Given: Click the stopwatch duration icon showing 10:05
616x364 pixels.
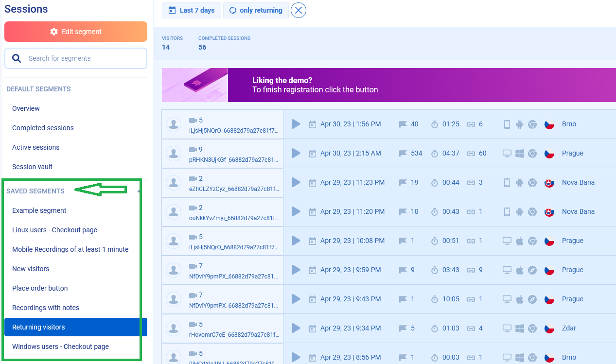Looking at the screenshot, I should pyautogui.click(x=435, y=299).
